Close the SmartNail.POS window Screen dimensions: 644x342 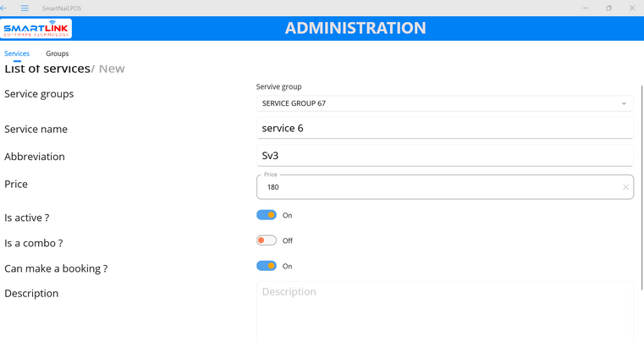[x=631, y=8]
